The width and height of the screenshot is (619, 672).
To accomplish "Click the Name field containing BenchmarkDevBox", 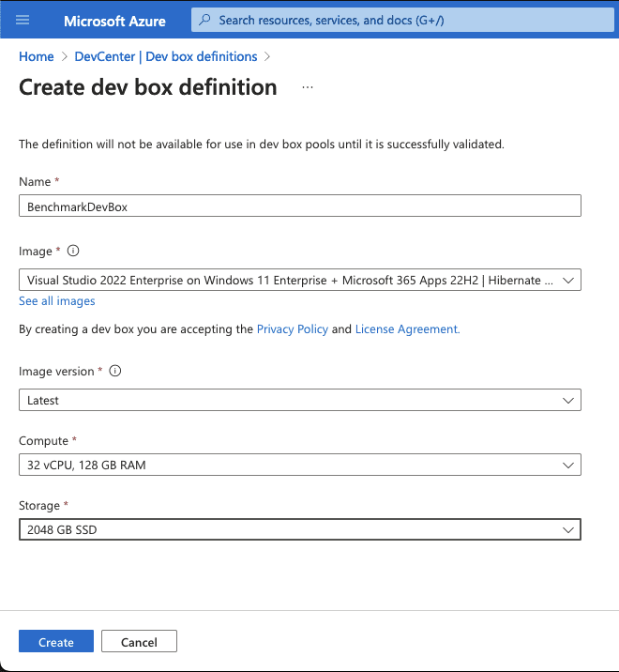I will 299,206.
